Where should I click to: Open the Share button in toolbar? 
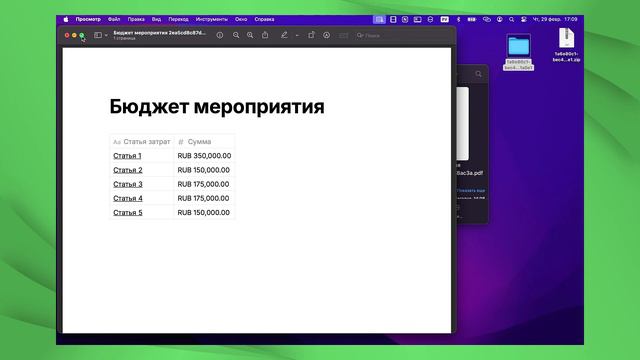[x=265, y=35]
